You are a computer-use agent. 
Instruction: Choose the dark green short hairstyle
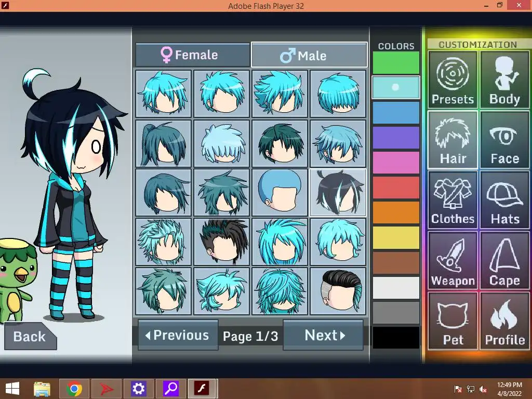point(280,143)
